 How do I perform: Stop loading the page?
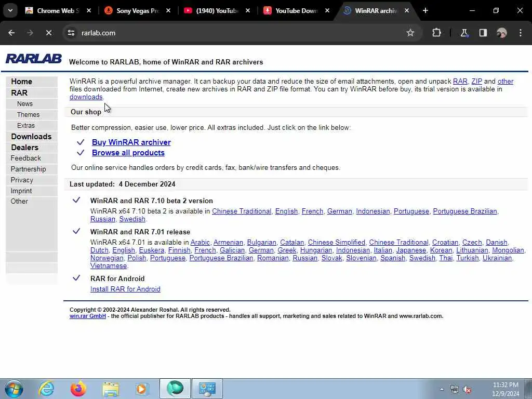point(48,33)
